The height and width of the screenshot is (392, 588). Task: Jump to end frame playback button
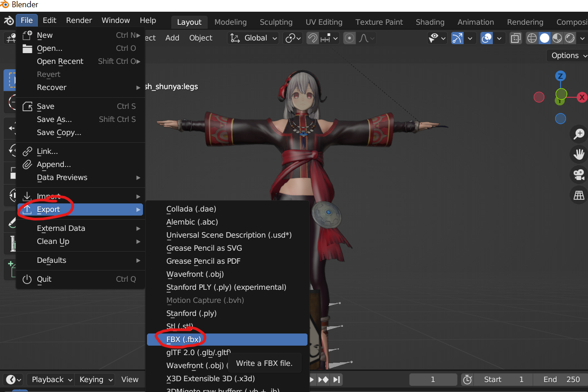(x=337, y=379)
